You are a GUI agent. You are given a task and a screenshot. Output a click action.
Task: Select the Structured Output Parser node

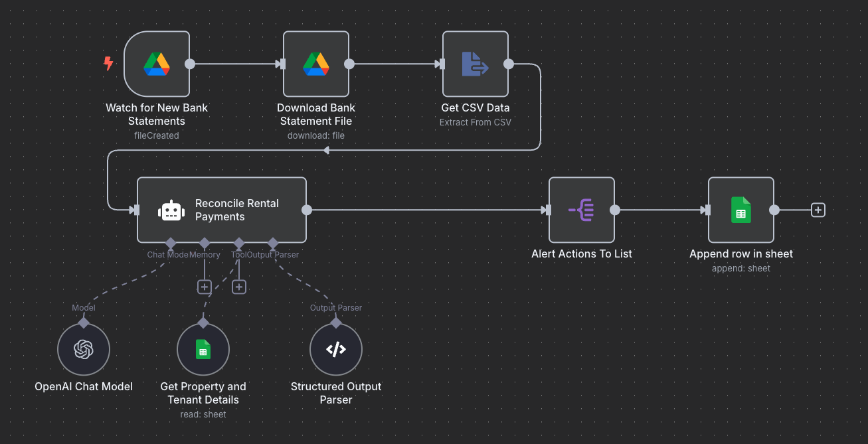pyautogui.click(x=336, y=349)
